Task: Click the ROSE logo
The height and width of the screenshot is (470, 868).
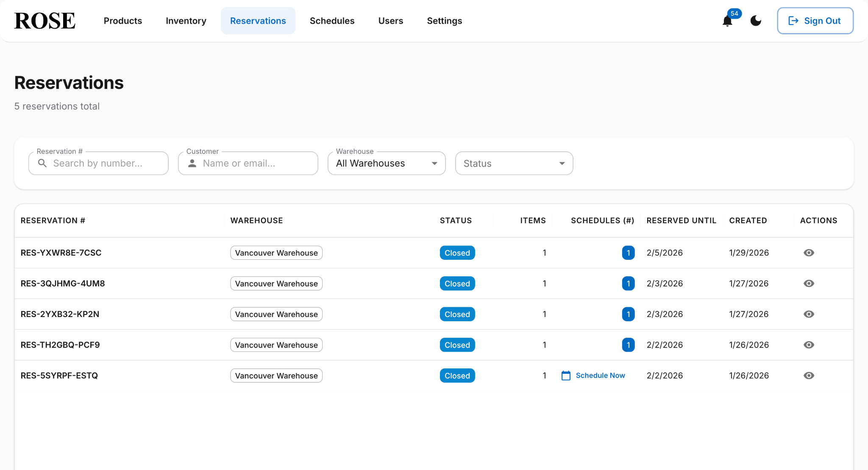Action: pyautogui.click(x=44, y=20)
